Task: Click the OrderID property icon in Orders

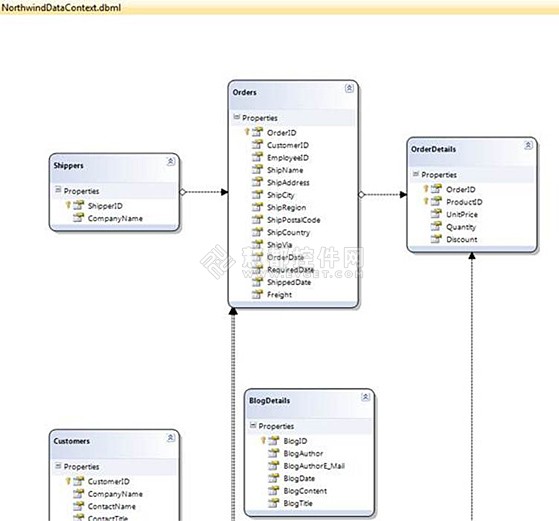Action: click(257, 132)
